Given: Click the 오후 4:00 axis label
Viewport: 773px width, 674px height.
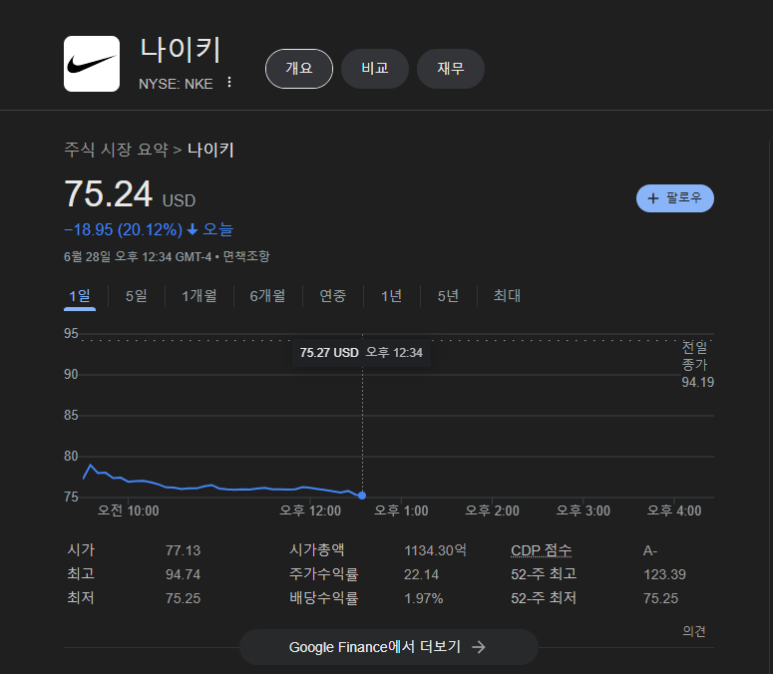Looking at the screenshot, I should pyautogui.click(x=674, y=511).
